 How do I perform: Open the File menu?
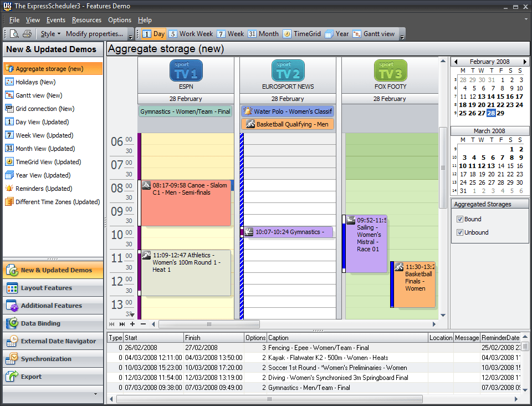[14, 20]
